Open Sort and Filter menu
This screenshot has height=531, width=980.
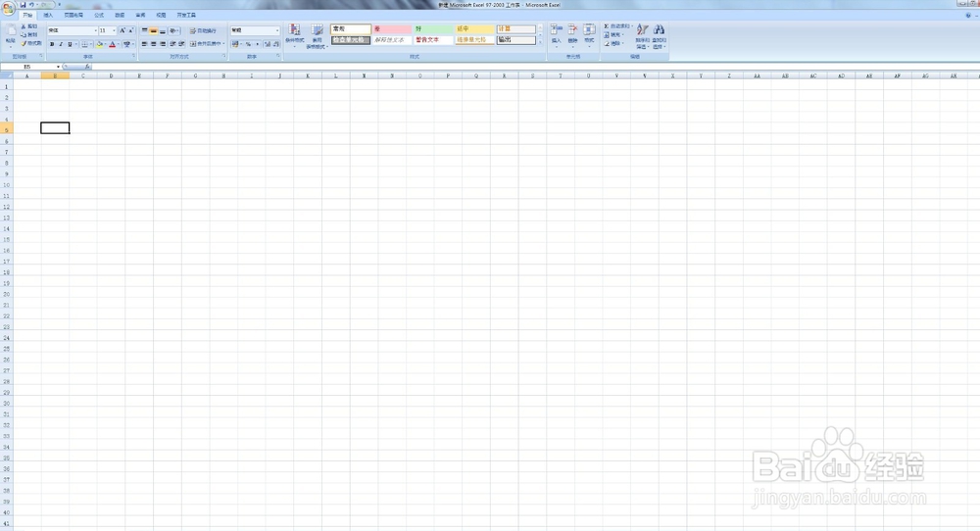(642, 36)
